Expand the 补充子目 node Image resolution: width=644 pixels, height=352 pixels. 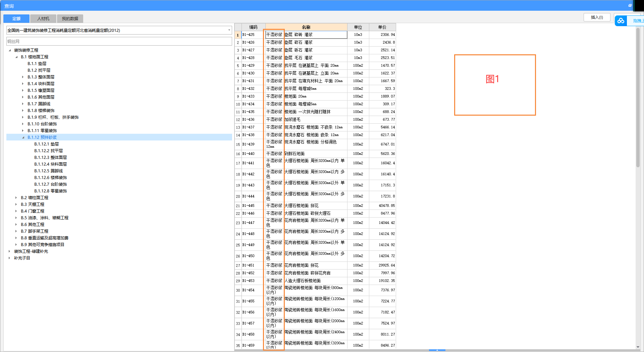tap(10, 258)
